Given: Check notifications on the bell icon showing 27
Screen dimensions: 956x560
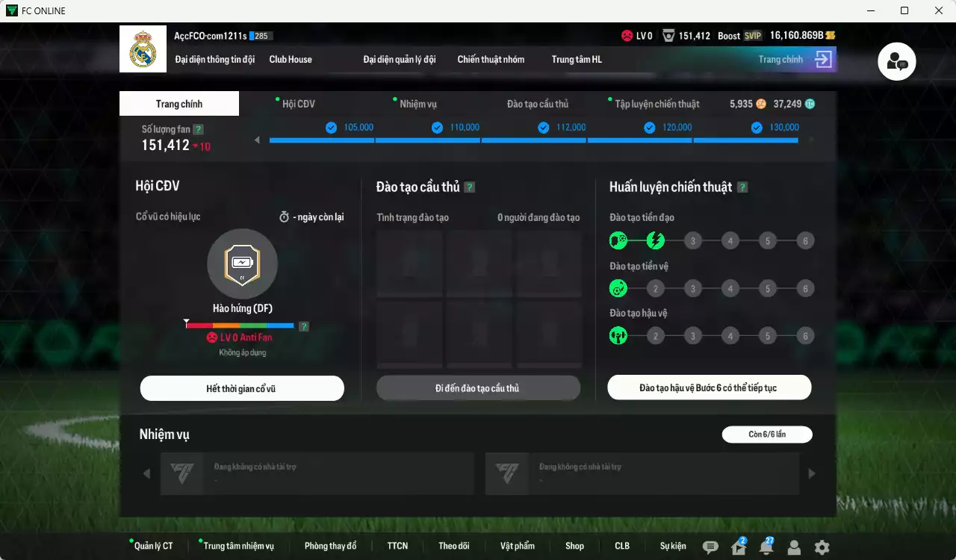Looking at the screenshot, I should (x=766, y=547).
